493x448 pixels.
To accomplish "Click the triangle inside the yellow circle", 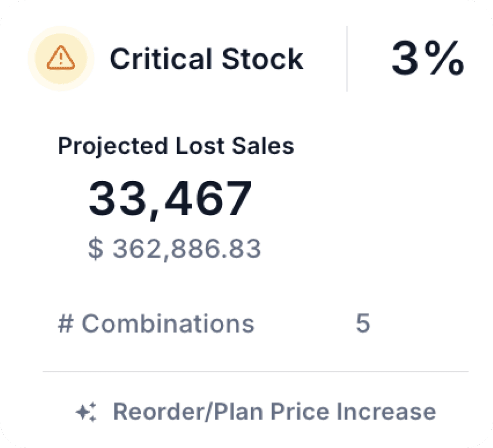I will tap(60, 58).
